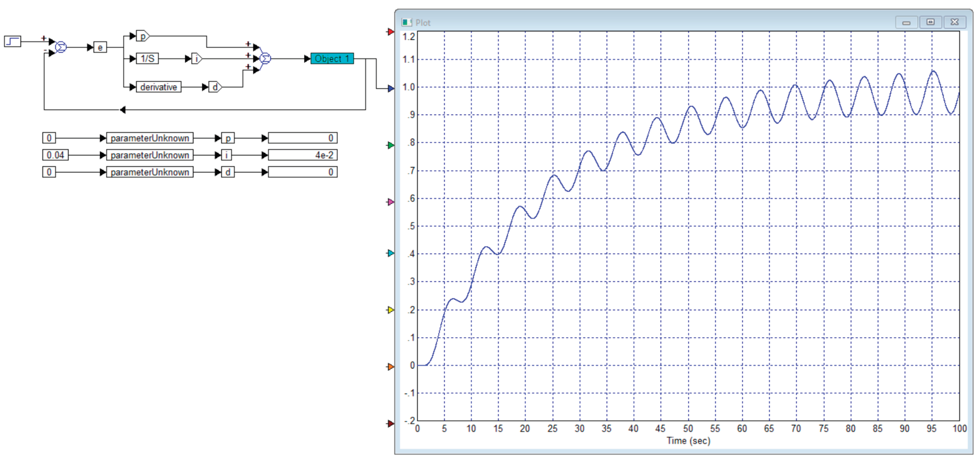980x460 pixels.
Task: Click the display showing 4e-2
Action: tap(303, 155)
